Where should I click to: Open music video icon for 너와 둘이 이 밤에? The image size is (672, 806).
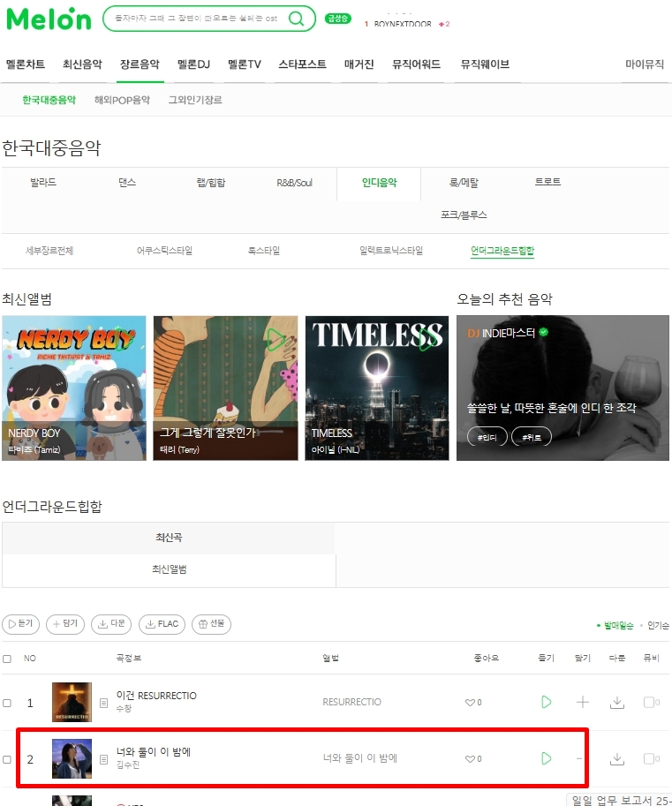[652, 758]
